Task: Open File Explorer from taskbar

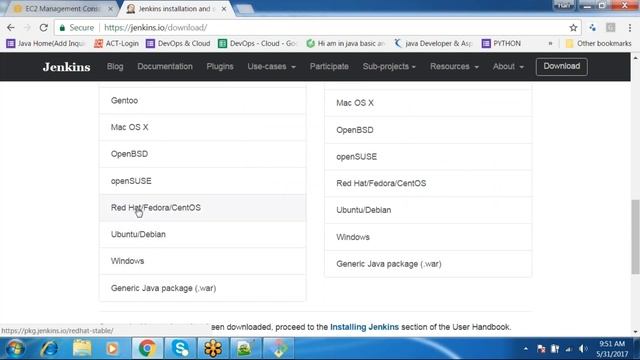Action: (x=82, y=349)
